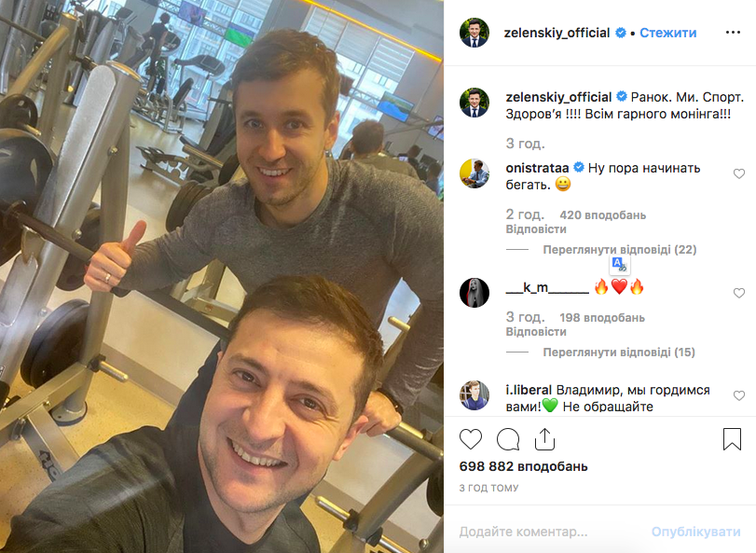Follow account via Стежити link

(x=667, y=33)
